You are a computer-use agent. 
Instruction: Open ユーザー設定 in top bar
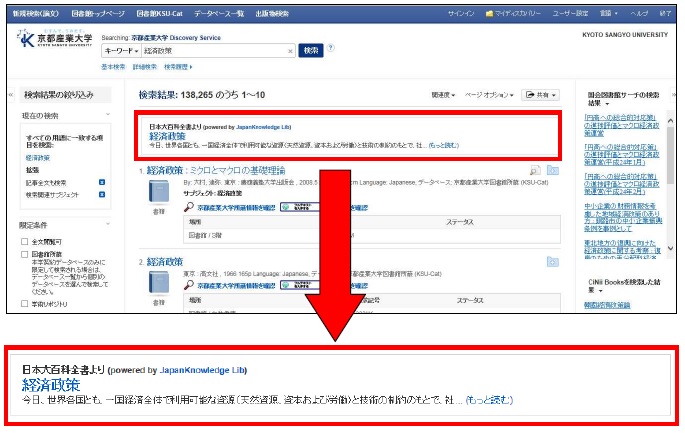coord(570,14)
